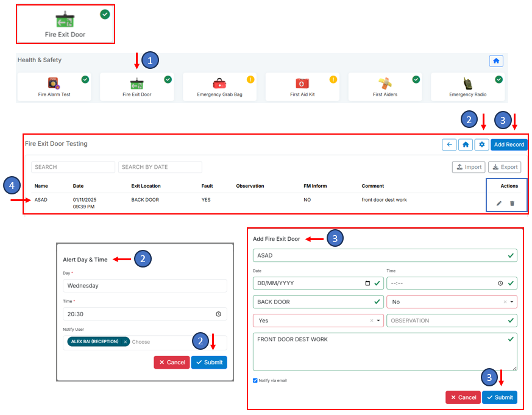532x415 pixels.
Task: Open the Emergency Grab Bag tile
Action: (x=219, y=87)
